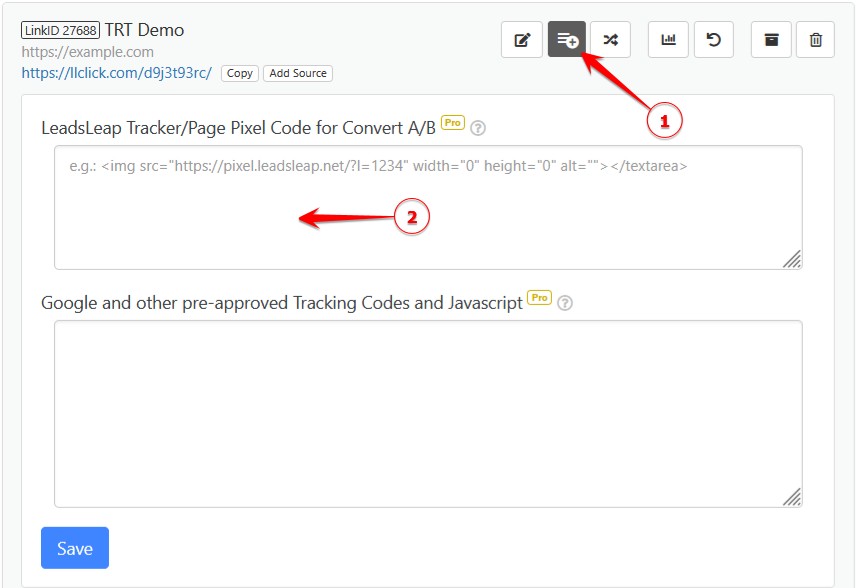Focus the Google Tracking Codes and Javascript textarea
The image size is (856, 588).
coord(427,413)
